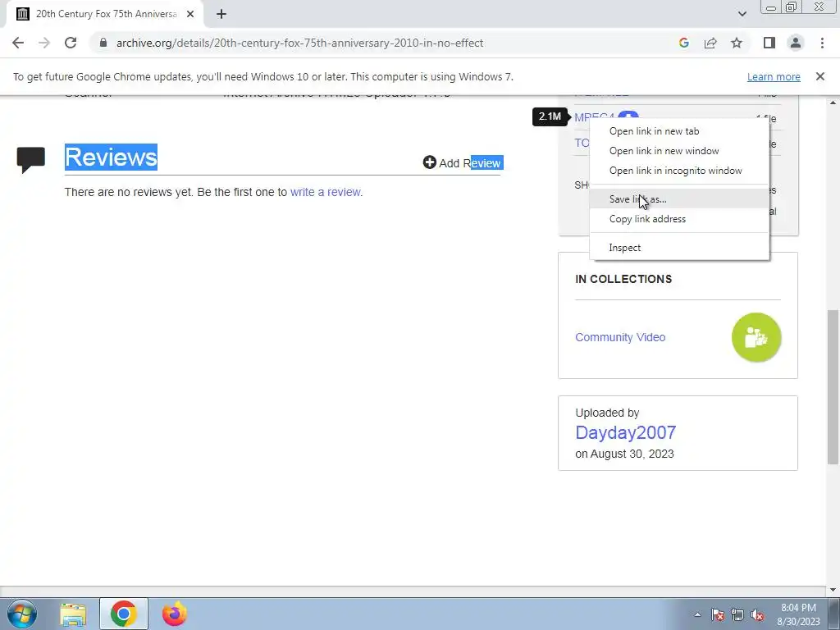The width and height of the screenshot is (840, 630).
Task: Select Save link as... option
Action: pos(679,199)
